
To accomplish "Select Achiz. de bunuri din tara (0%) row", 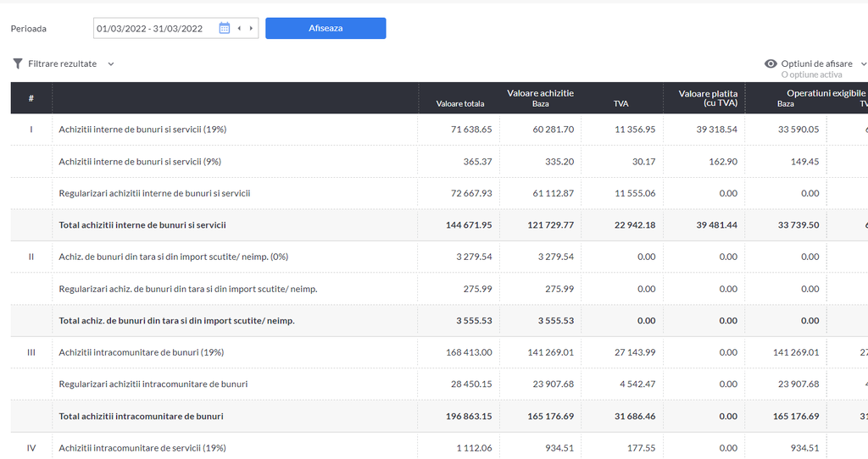I will tap(440, 257).
